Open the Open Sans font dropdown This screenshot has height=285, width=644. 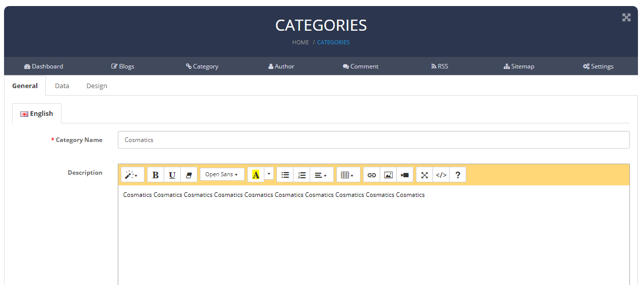coord(222,174)
